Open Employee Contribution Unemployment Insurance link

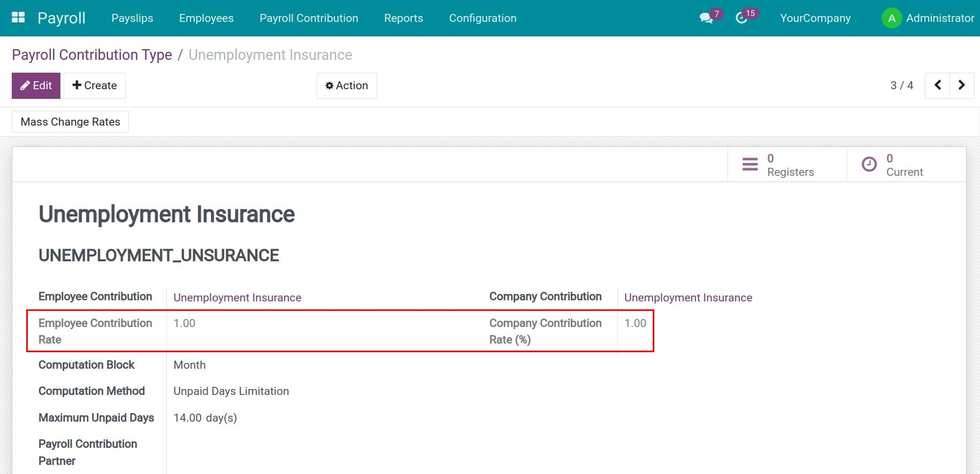click(237, 298)
